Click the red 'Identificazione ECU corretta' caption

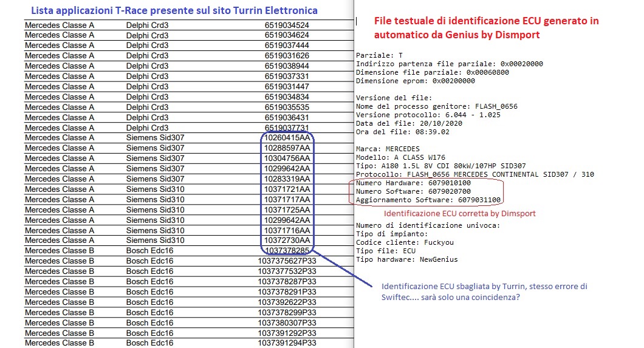(x=460, y=214)
